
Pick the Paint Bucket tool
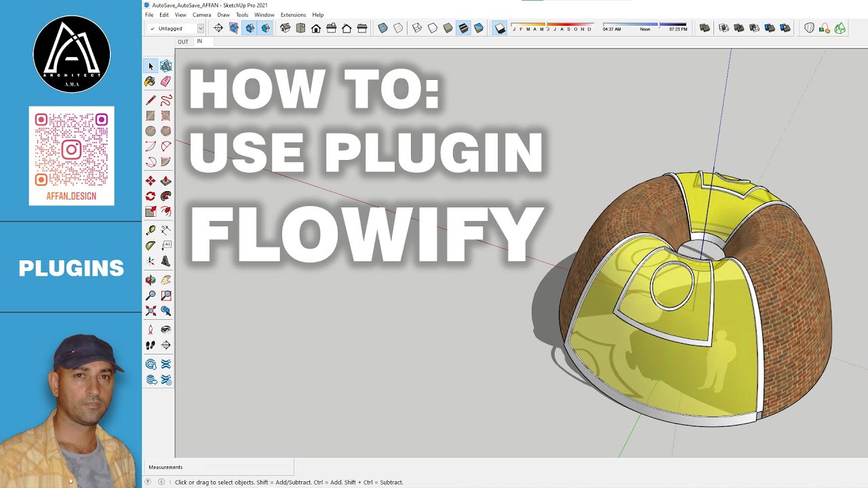click(x=151, y=81)
